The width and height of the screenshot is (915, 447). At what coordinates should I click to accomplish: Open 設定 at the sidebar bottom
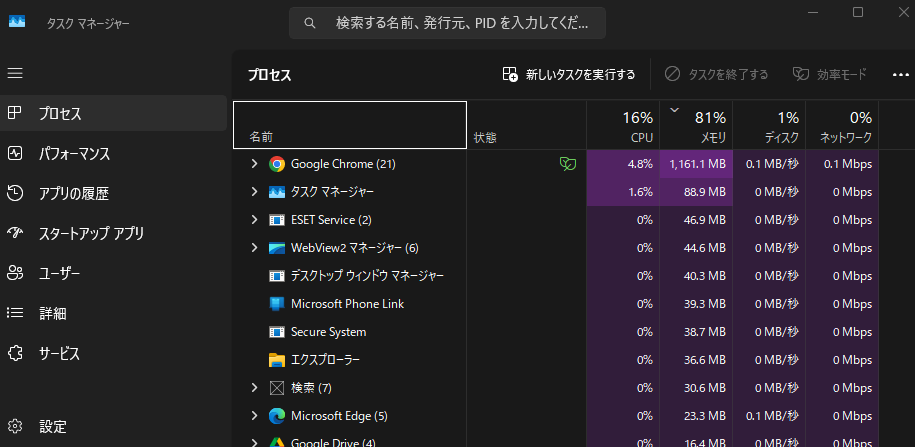(113, 427)
